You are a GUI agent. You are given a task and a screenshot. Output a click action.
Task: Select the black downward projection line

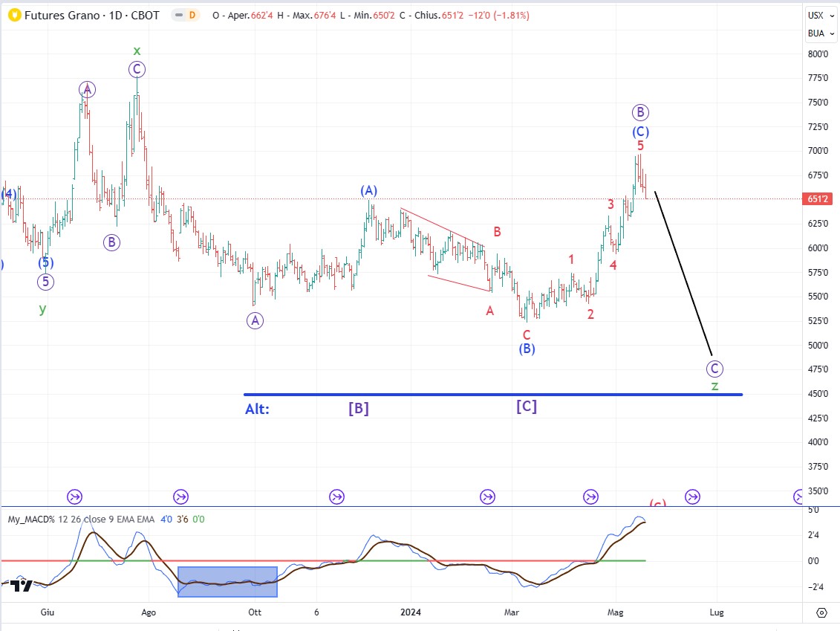683,274
